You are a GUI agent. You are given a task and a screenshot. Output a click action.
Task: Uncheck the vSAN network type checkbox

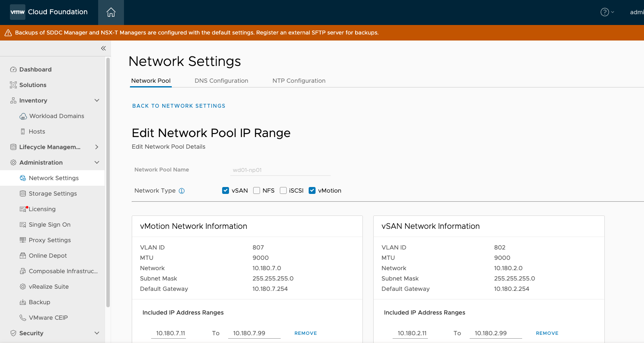click(x=226, y=190)
